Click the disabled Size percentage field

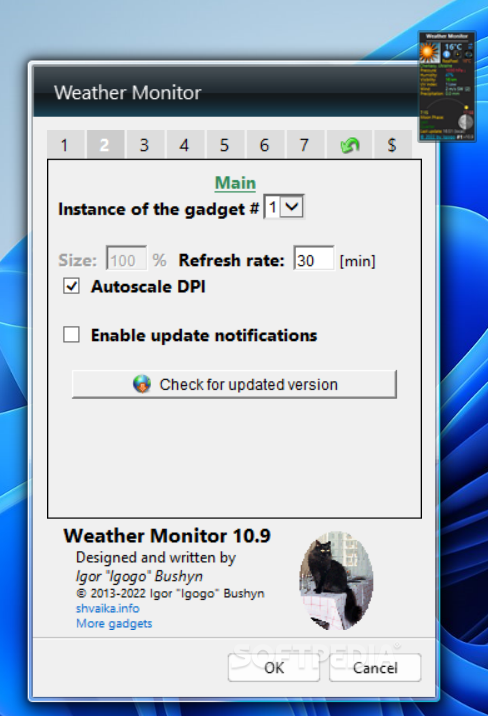pyautogui.click(x=126, y=259)
